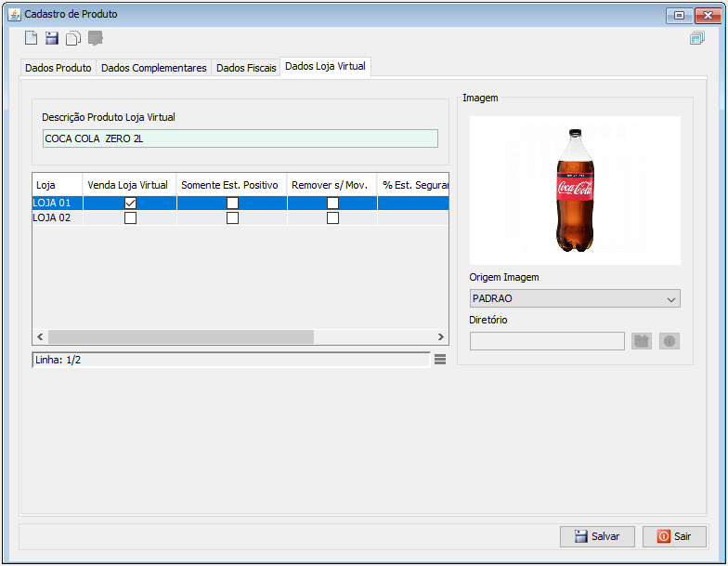Check Remover s/ Mov. for LOJA 01
The height and width of the screenshot is (566, 728).
[332, 203]
